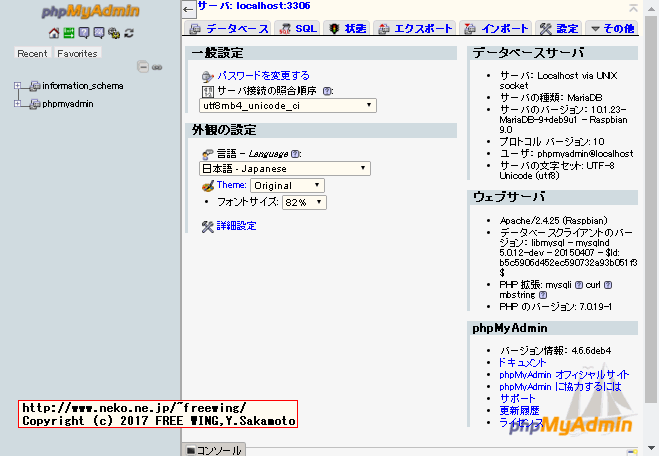Open the server connection collation dropdown

click(x=288, y=105)
